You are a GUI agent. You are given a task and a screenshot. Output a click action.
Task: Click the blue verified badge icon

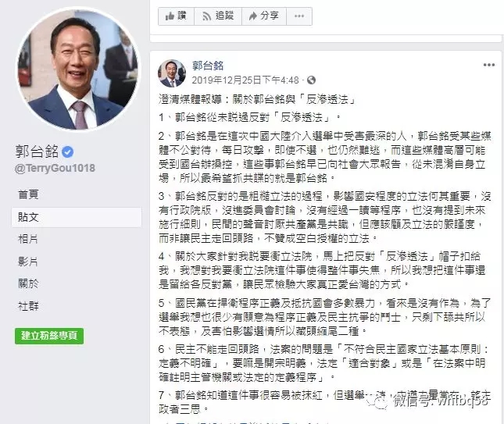click(x=67, y=151)
